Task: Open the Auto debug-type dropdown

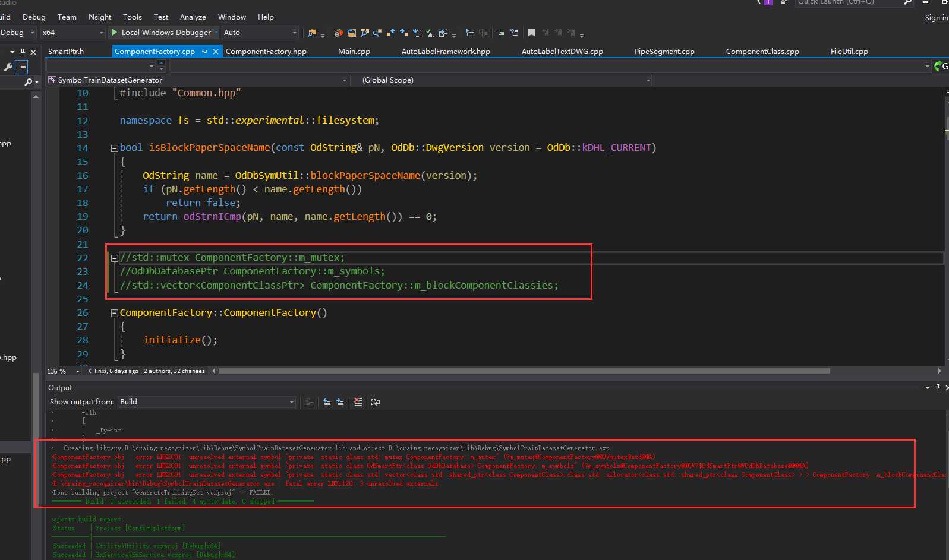Action: pos(260,33)
